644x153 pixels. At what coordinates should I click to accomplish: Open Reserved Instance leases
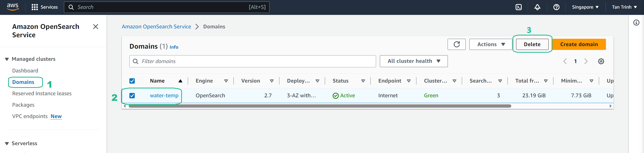click(42, 93)
